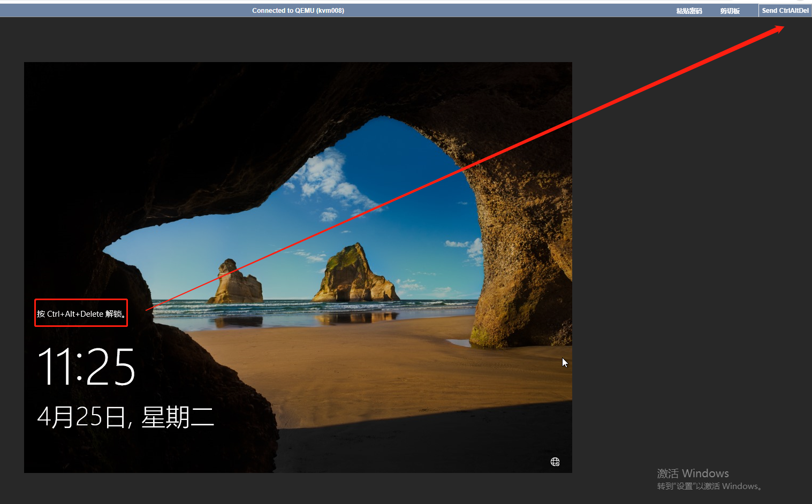Click the 11:25 lock screen clock
Screen dimensions: 812x504
tap(86, 367)
